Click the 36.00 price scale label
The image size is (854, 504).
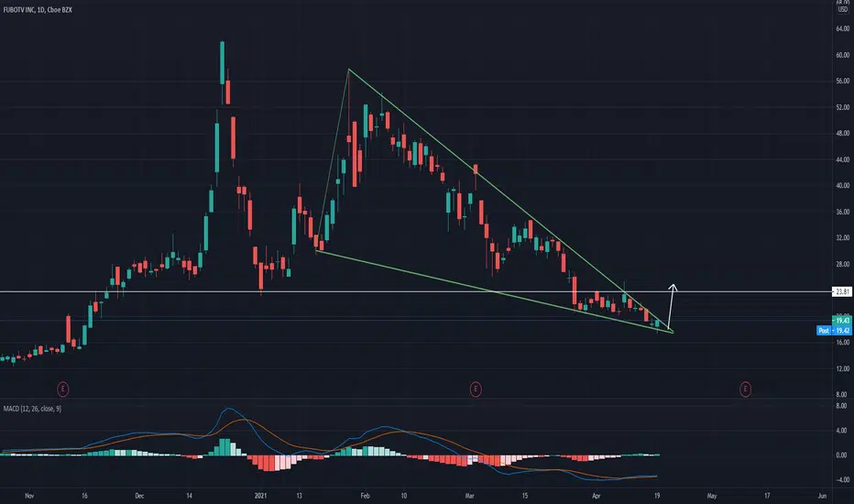point(843,212)
